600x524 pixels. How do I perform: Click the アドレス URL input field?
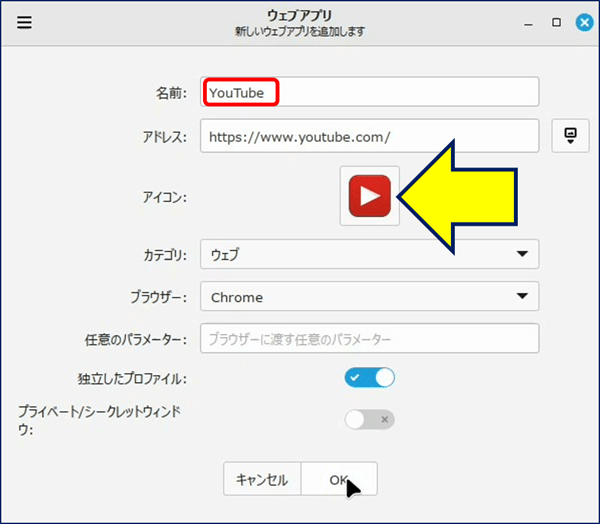[x=370, y=136]
